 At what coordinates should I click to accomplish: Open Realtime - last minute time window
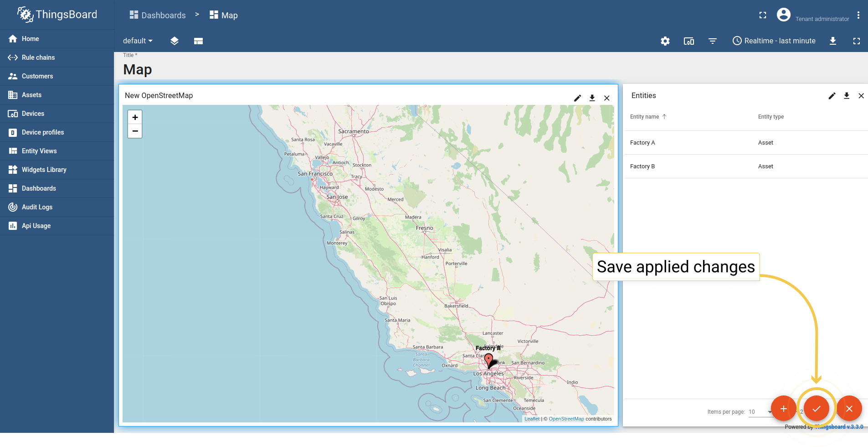774,41
